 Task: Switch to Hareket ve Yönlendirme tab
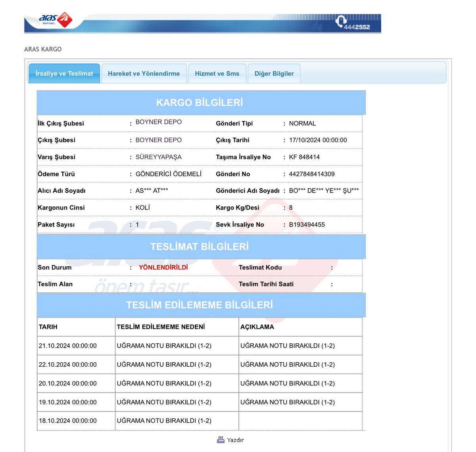tap(144, 73)
